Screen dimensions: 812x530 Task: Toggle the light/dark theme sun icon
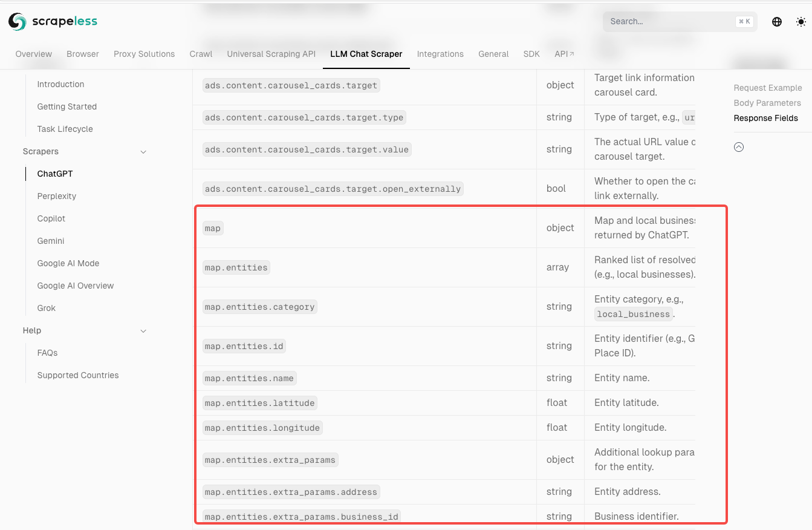pos(801,22)
